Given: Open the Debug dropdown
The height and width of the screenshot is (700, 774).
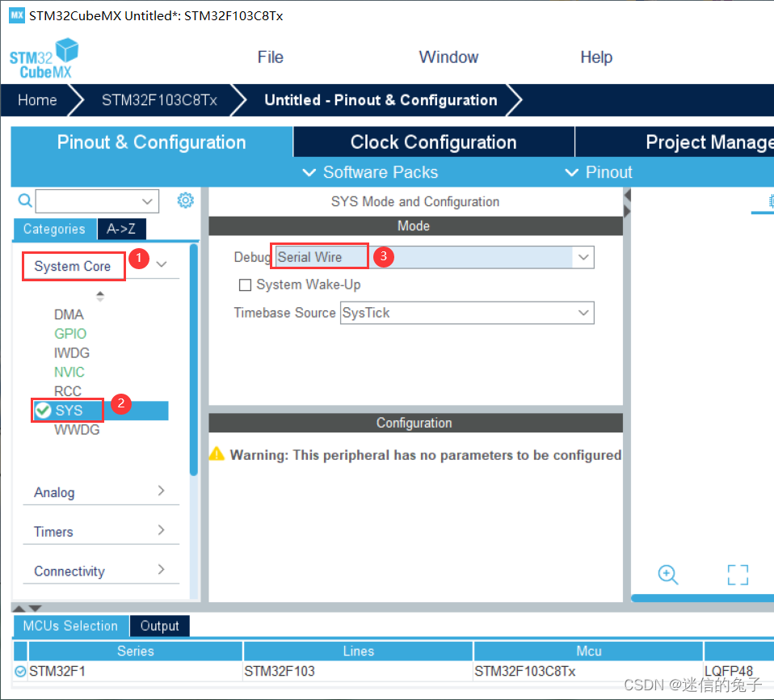Looking at the screenshot, I should pyautogui.click(x=583, y=257).
